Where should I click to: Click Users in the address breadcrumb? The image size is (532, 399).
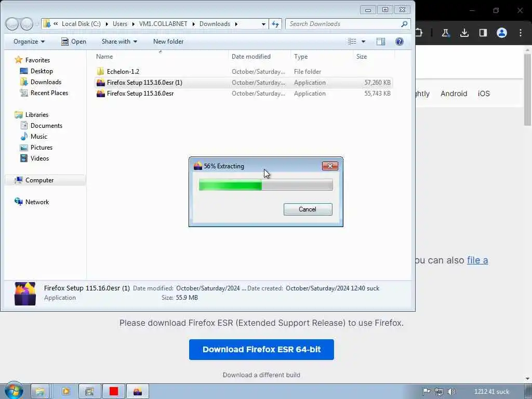click(120, 24)
